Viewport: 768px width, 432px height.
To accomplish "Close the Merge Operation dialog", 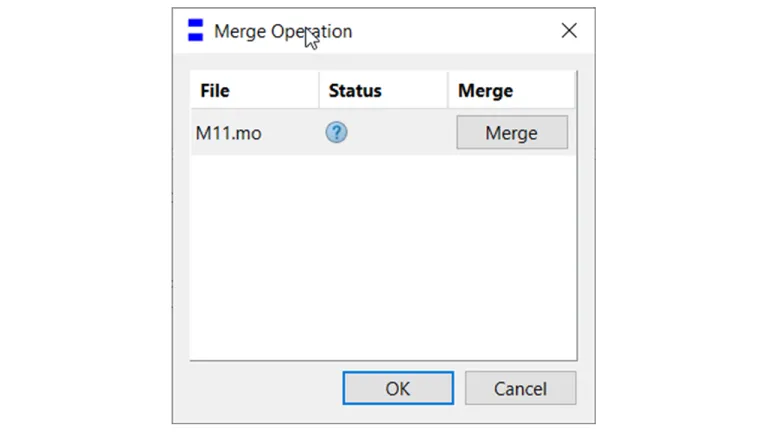I will [569, 31].
